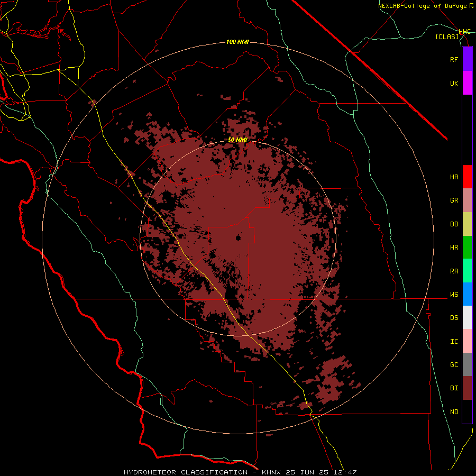Image resolution: width=476 pixels, height=476 pixels.
Task: Click the HA red legend swatch
Action: tap(467, 177)
